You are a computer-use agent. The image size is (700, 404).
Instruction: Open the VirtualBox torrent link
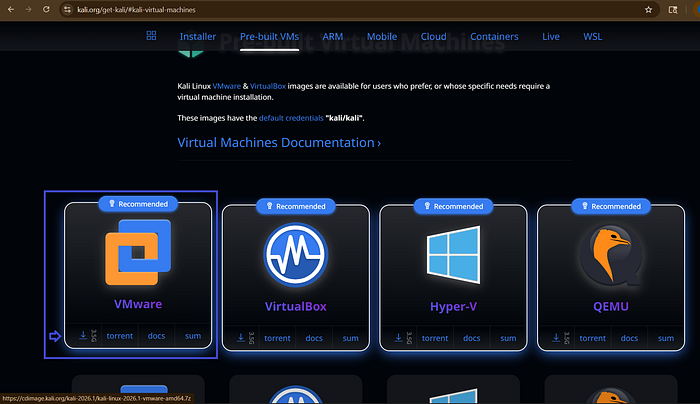point(277,338)
